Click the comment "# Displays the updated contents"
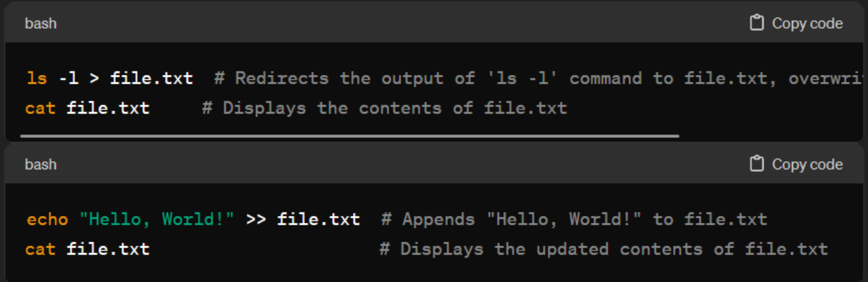Viewport: 868px width, 282px height. [x=604, y=249]
